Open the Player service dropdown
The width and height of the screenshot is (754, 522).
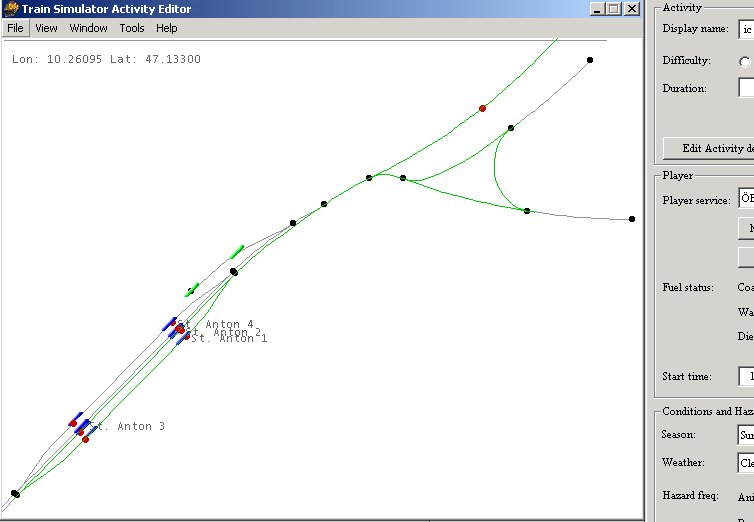[x=746, y=199]
